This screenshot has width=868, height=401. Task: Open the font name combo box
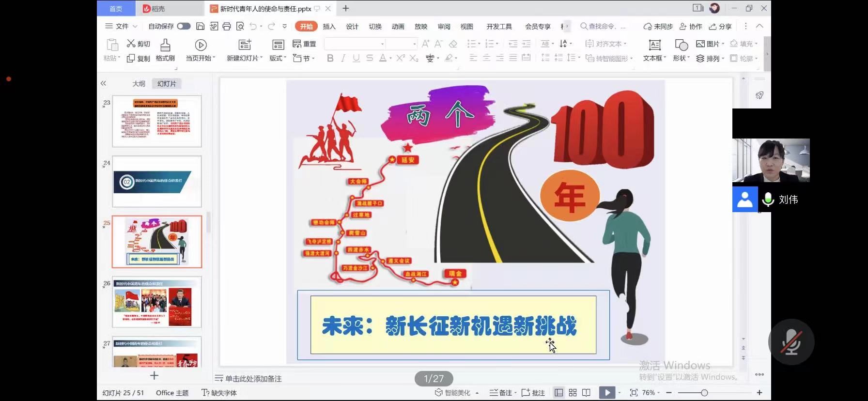[355, 44]
